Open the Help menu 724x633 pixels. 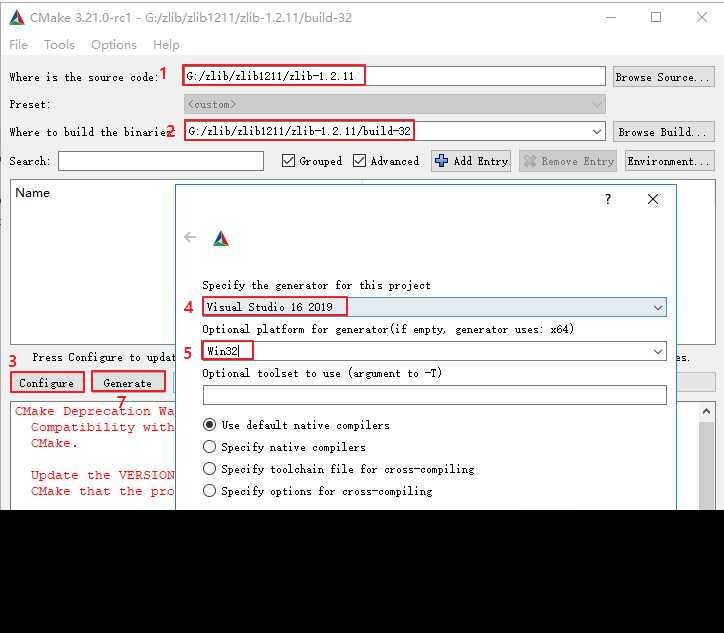[166, 45]
